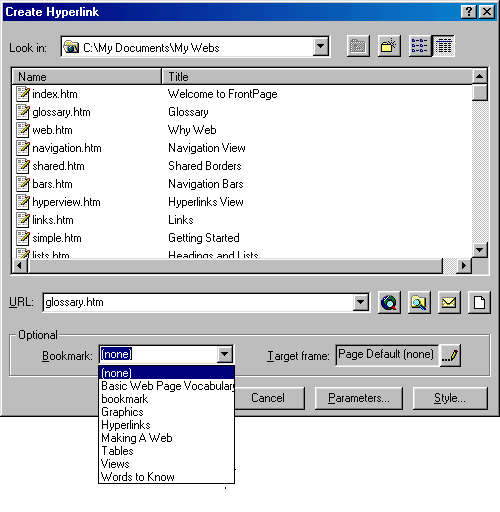
Task: Open the Parameters... dialog button
Action: click(359, 398)
